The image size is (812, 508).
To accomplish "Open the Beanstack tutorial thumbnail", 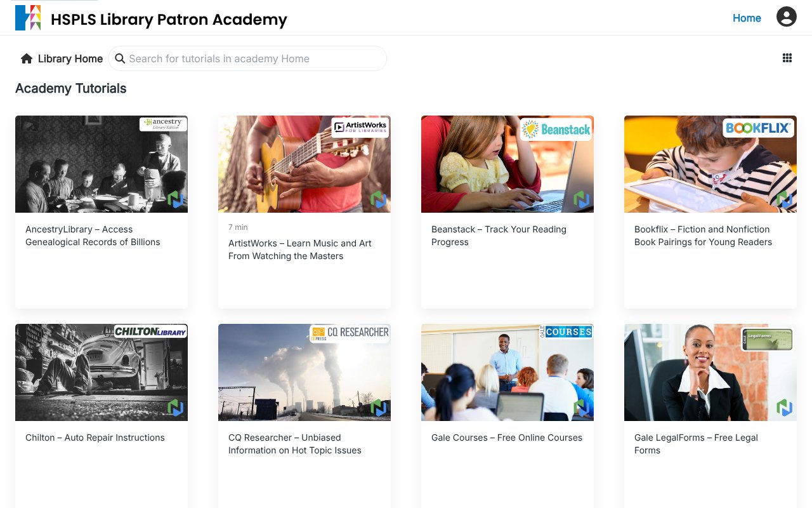I will coord(507,163).
